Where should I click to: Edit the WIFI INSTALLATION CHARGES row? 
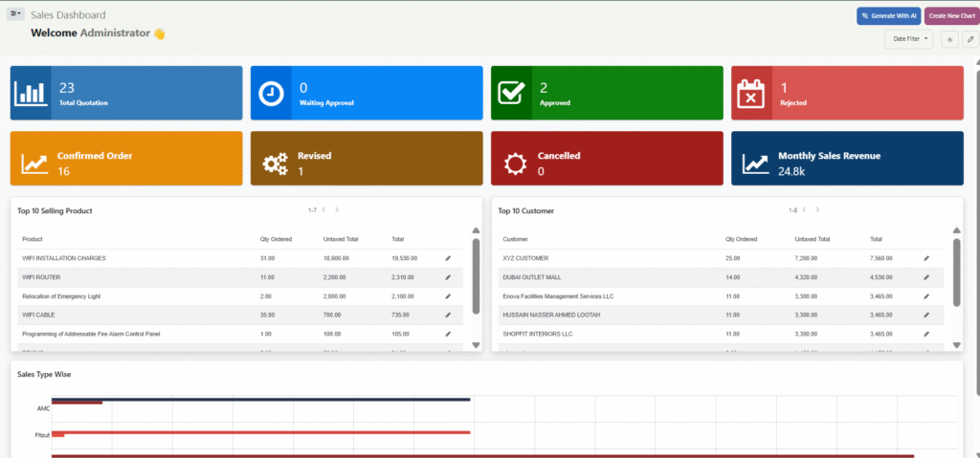[448, 258]
